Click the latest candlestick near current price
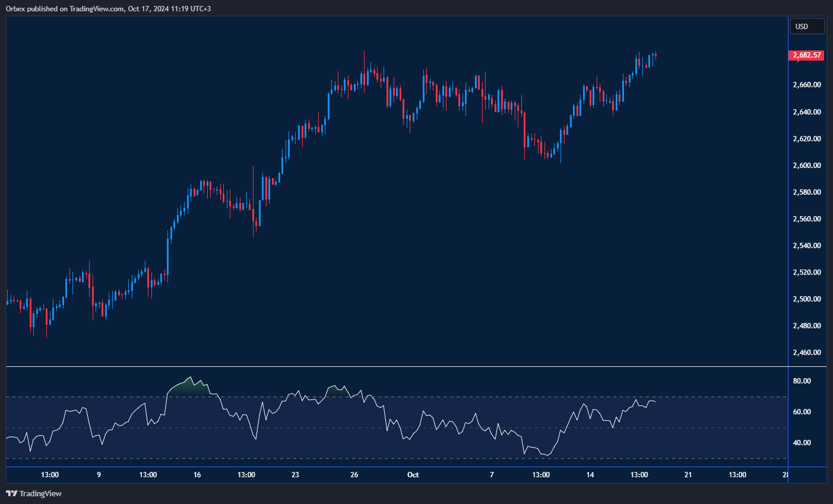The image size is (833, 504). click(655, 55)
